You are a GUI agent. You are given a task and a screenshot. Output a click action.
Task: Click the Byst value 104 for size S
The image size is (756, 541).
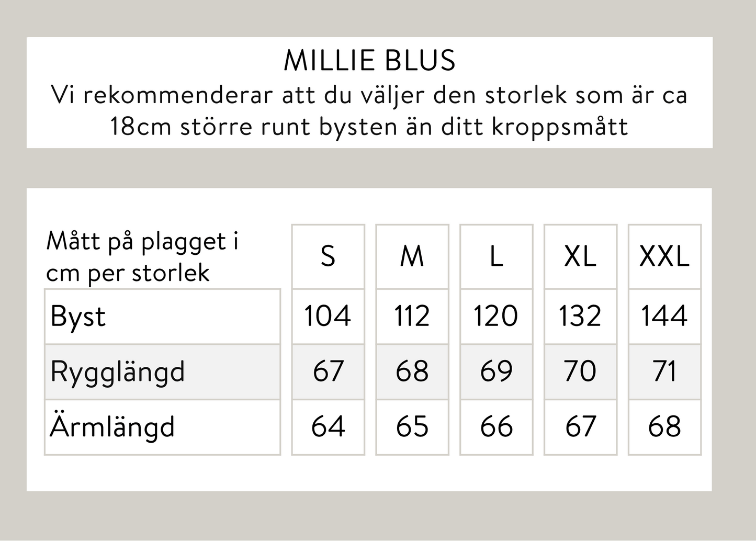[x=328, y=317]
